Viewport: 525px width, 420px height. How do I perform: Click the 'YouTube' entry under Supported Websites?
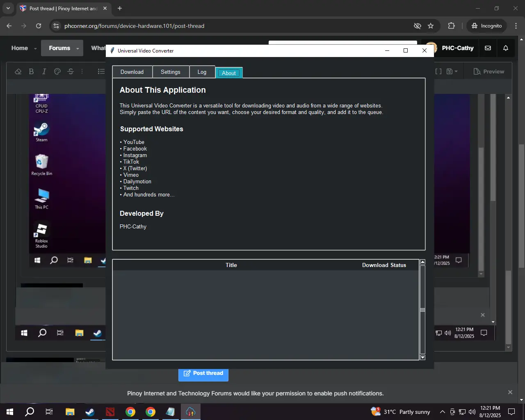tap(134, 142)
